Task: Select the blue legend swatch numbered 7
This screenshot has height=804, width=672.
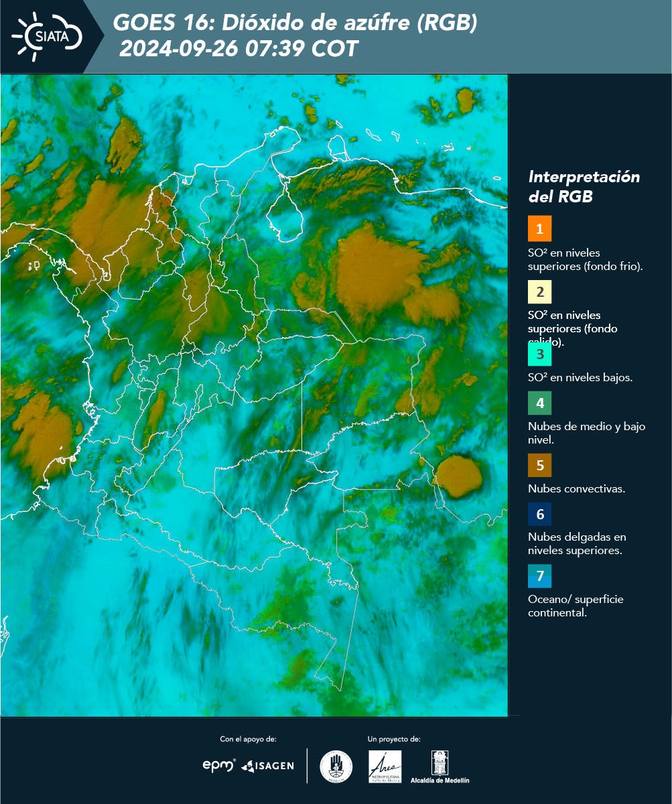Action: coord(539,576)
